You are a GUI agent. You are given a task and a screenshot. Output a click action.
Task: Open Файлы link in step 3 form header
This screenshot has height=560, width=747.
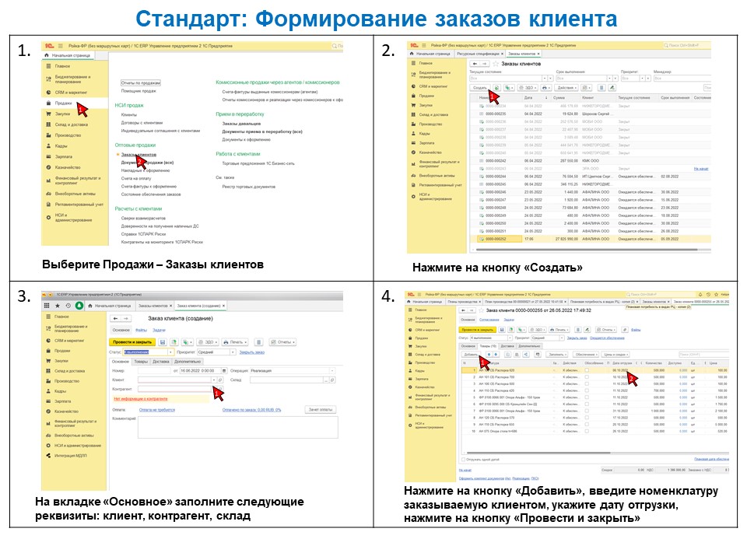pyautogui.click(x=141, y=330)
